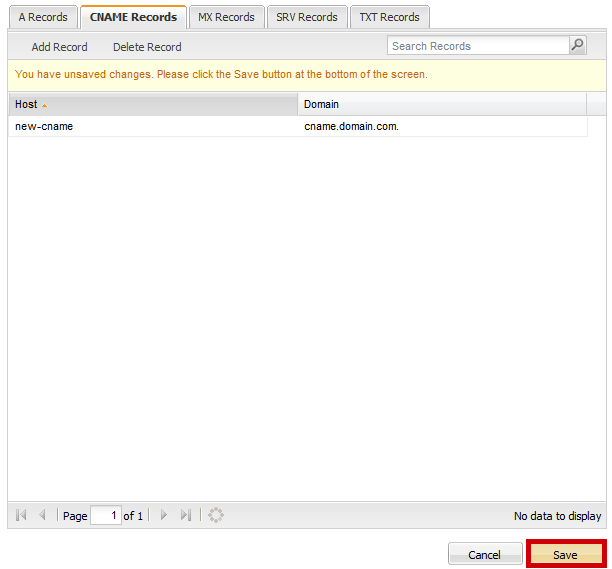Image resolution: width=612 pixels, height=569 pixels.
Task: Select the CNAME Records tab
Action: [x=133, y=17]
